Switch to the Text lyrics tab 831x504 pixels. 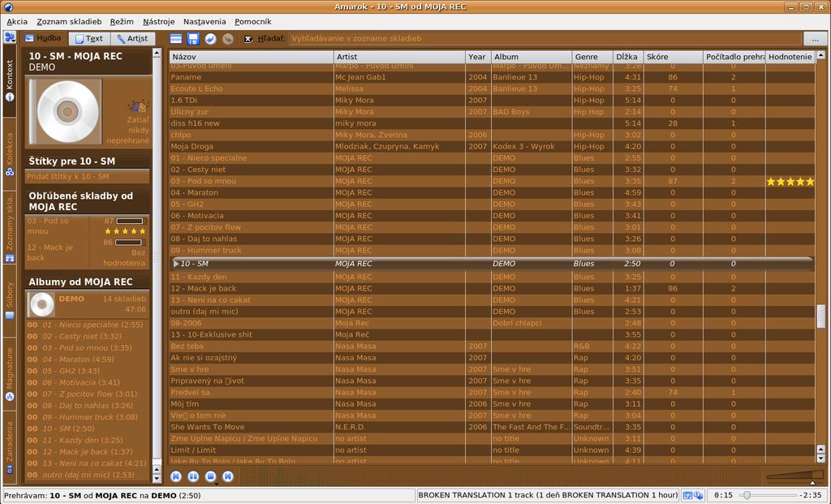point(89,39)
